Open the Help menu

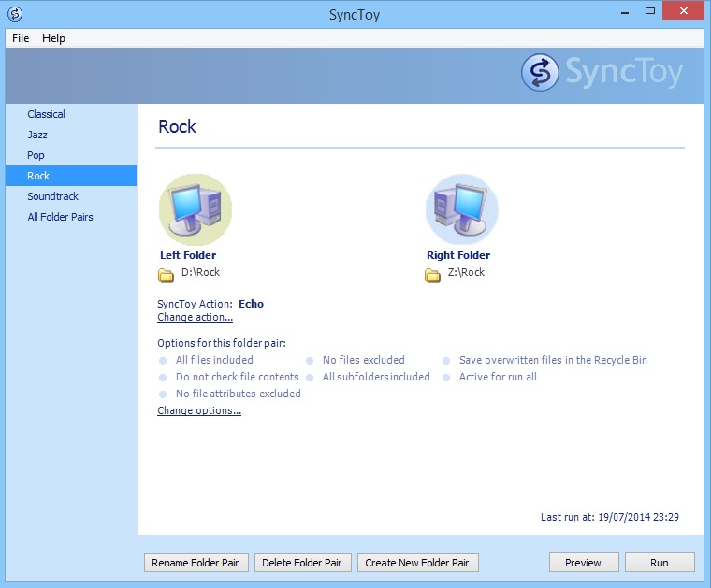pos(53,38)
